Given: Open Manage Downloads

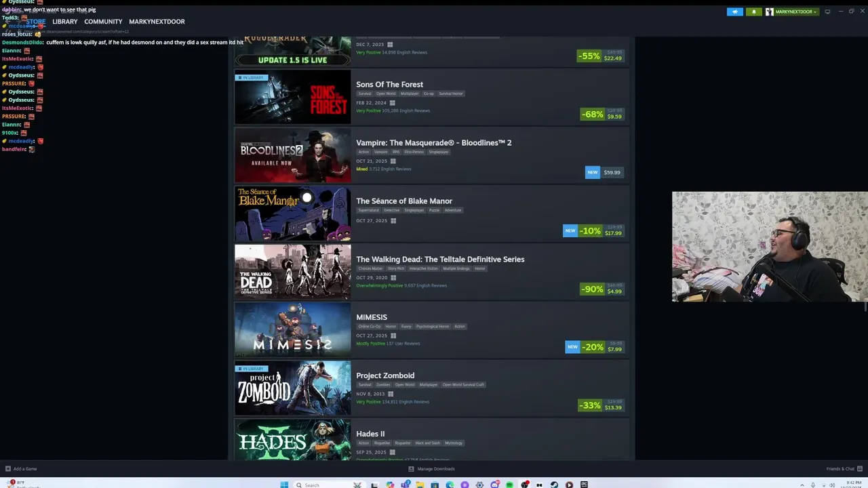Looking at the screenshot, I should point(431,469).
